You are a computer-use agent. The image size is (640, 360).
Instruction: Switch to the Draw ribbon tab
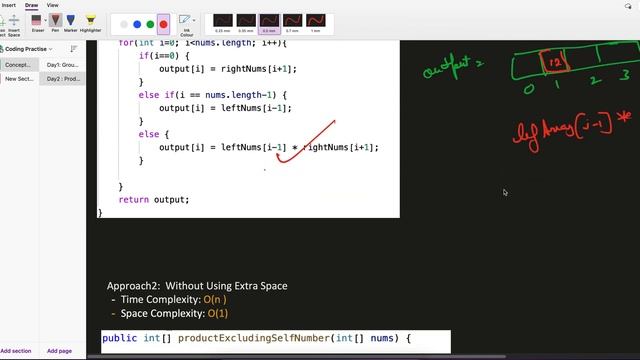click(31, 5)
